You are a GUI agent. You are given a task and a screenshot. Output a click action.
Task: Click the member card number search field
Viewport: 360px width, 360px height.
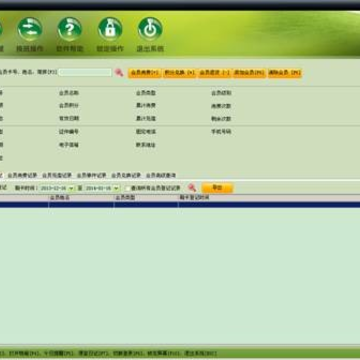click(x=85, y=72)
